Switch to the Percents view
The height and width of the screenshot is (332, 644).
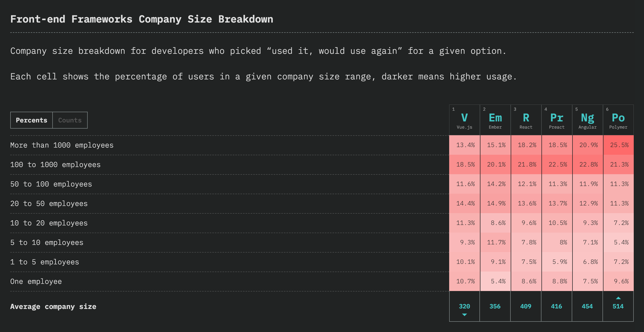click(31, 120)
